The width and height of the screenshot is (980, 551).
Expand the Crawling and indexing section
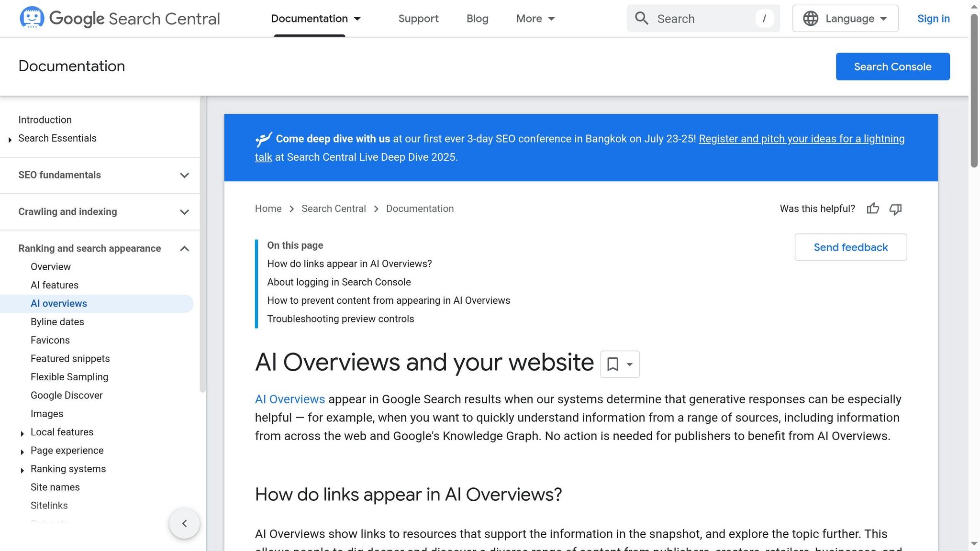coord(184,211)
